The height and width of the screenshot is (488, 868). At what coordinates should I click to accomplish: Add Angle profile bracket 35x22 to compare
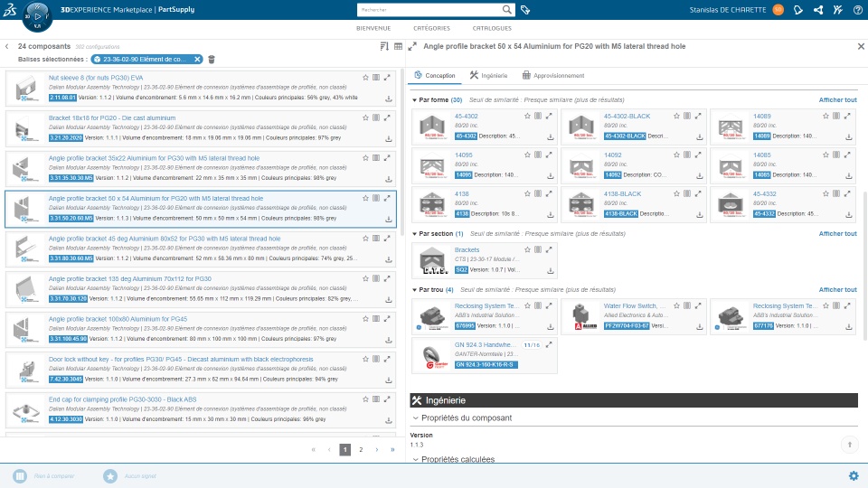pyautogui.click(x=376, y=157)
